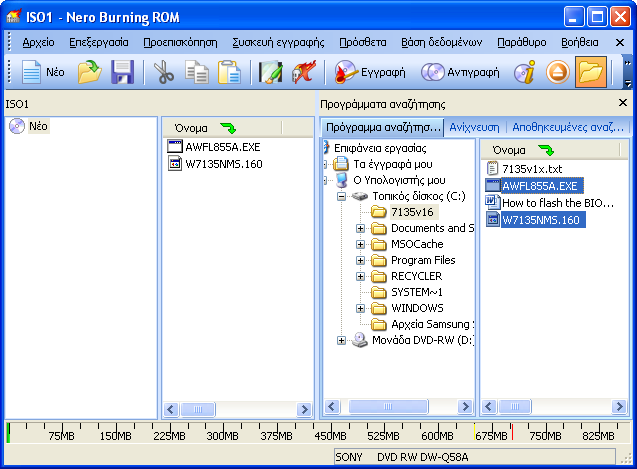Click the Όνομα column header in file browser

pos(550,150)
